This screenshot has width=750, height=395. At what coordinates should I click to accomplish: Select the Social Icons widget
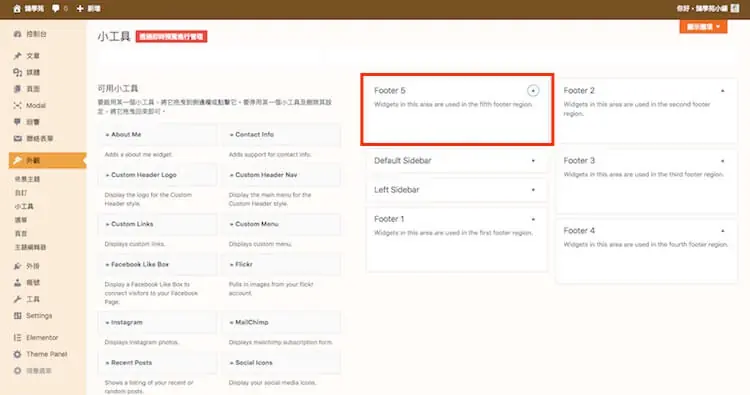point(281,363)
